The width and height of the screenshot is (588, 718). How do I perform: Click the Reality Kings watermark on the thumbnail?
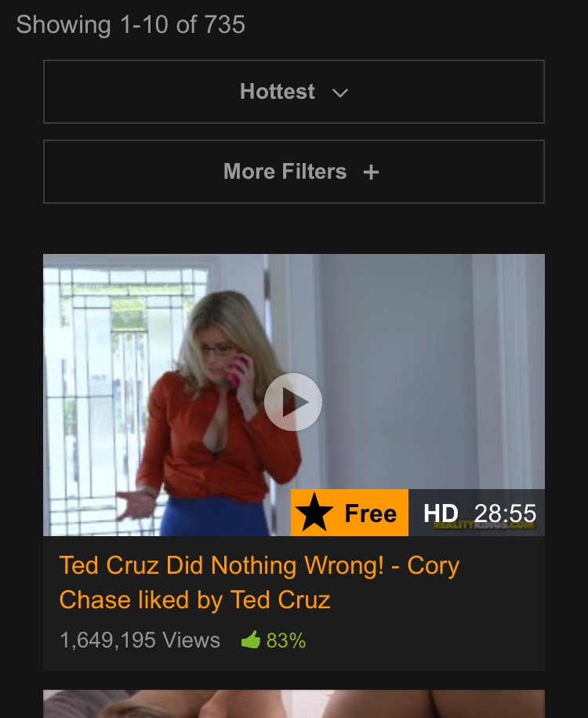(x=484, y=524)
